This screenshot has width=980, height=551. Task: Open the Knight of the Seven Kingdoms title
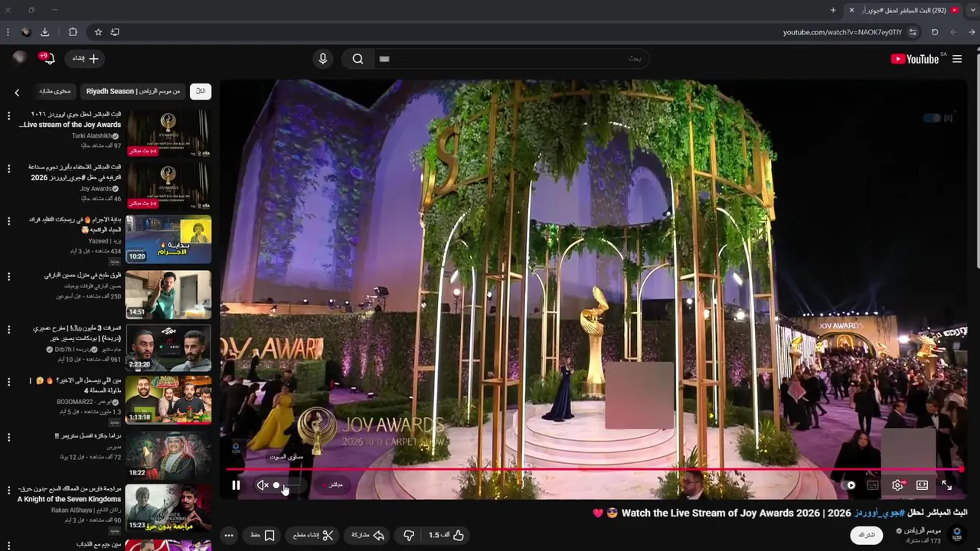point(70,494)
